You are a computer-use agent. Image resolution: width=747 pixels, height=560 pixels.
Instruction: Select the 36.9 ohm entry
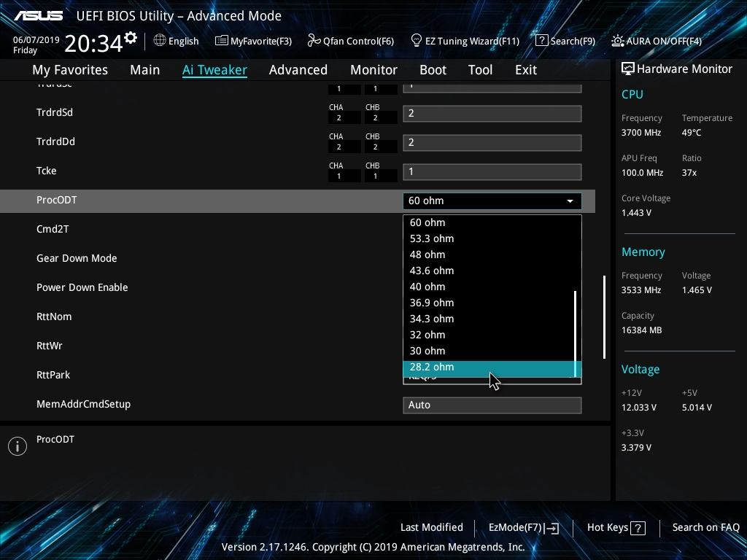[x=489, y=303]
